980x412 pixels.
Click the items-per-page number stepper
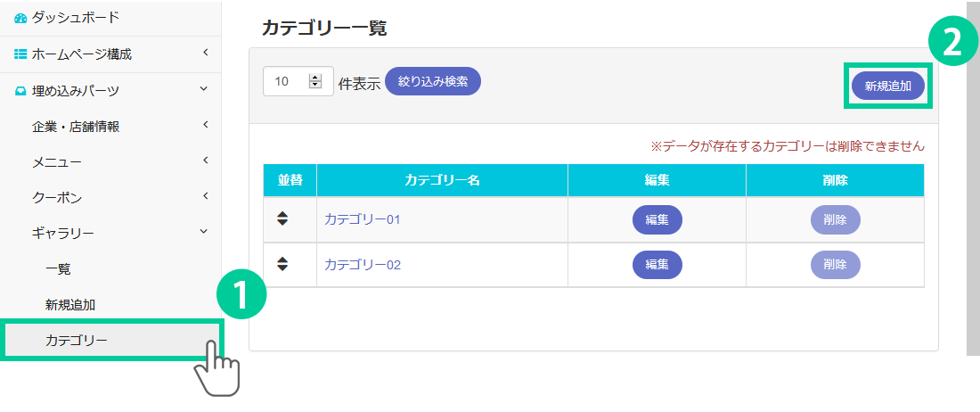[314, 81]
